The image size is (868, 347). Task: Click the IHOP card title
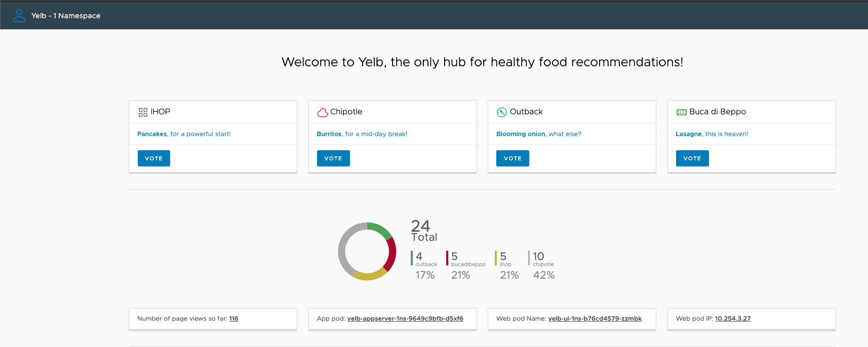click(160, 112)
